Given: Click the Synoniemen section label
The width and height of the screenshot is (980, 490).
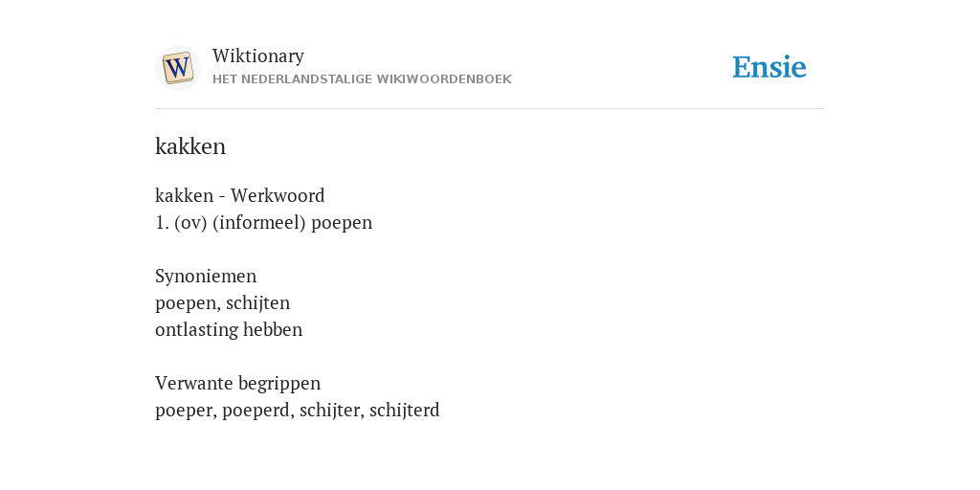Looking at the screenshot, I should pos(206,277).
